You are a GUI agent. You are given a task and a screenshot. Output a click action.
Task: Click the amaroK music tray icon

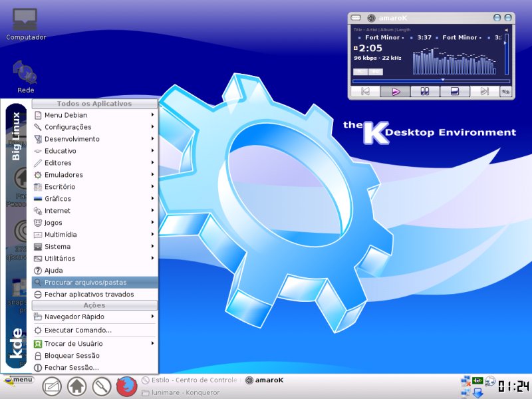(x=490, y=381)
